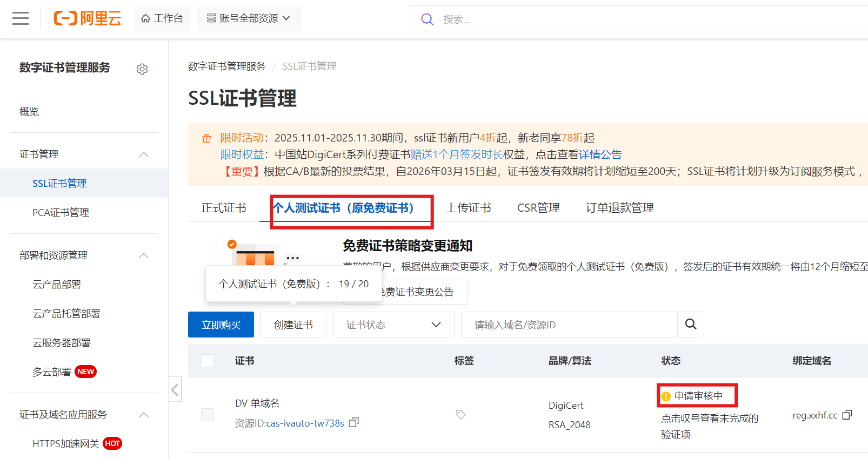This screenshot has height=459, width=868.
Task: Click the warning icon beside 申请审核中
Action: click(666, 396)
